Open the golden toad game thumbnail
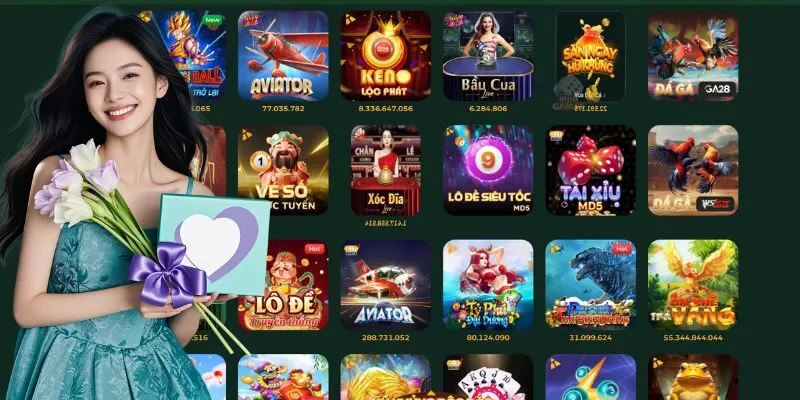This screenshot has height=400, width=800. click(x=693, y=377)
